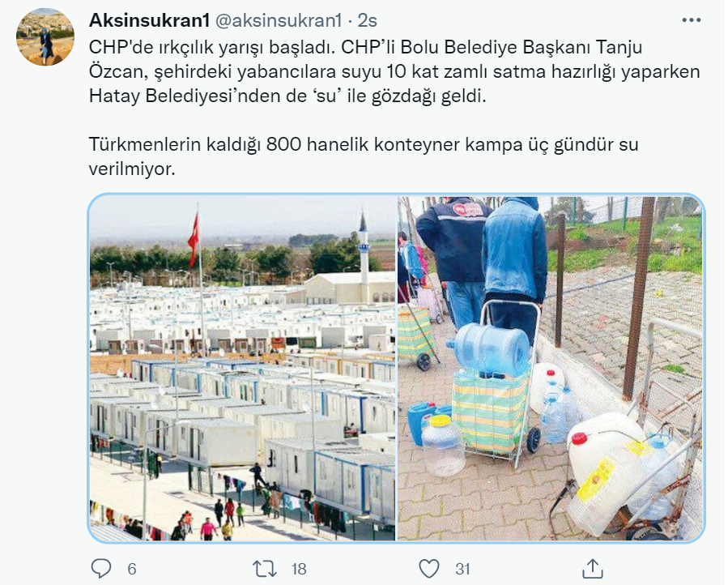Open the Aksinsukran1 display name link

pyautogui.click(x=149, y=20)
